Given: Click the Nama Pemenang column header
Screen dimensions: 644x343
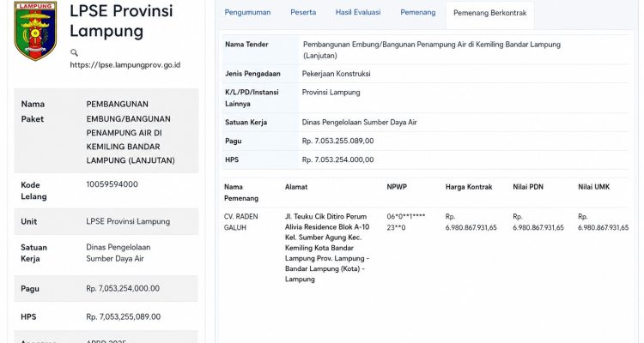Looking at the screenshot, I should coord(241,192).
